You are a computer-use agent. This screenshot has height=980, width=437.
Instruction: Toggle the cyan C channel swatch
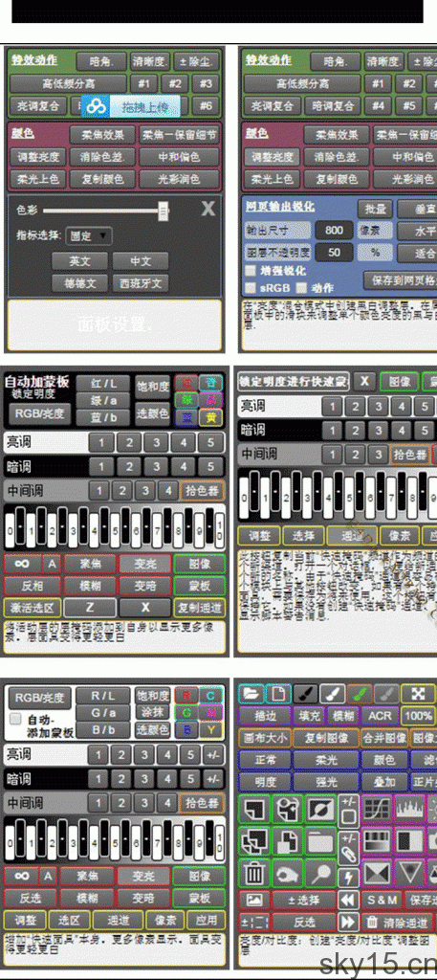point(211,695)
